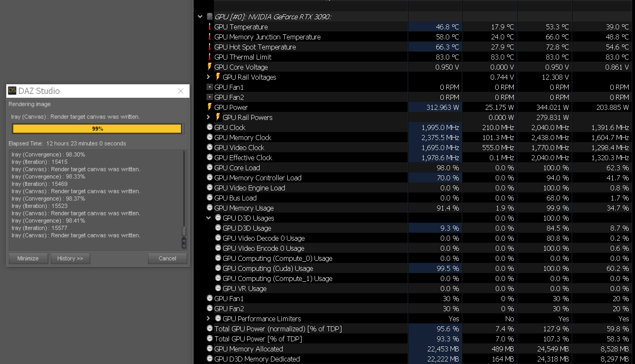Click the GPU chip icon beside NVIDIA GeForce RTX 3090

210,17
